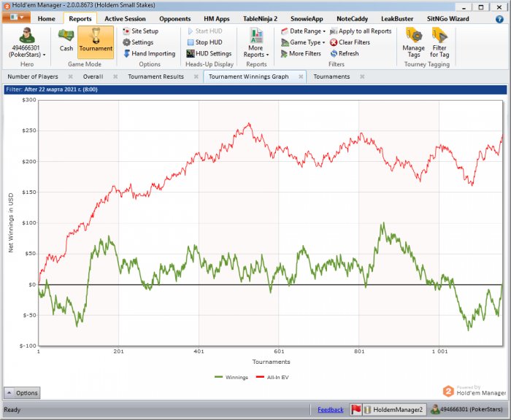
Task: Open the SnowieApp ribbon tab
Action: tap(307, 19)
